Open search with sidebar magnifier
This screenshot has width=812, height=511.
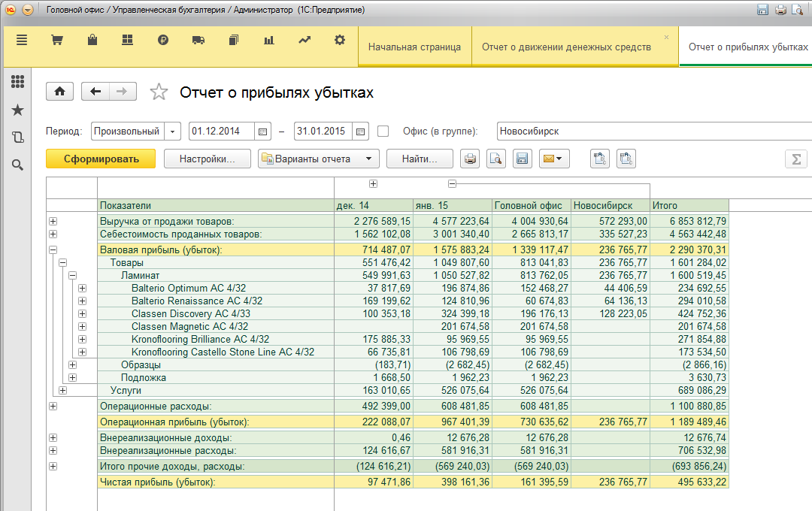point(17,165)
